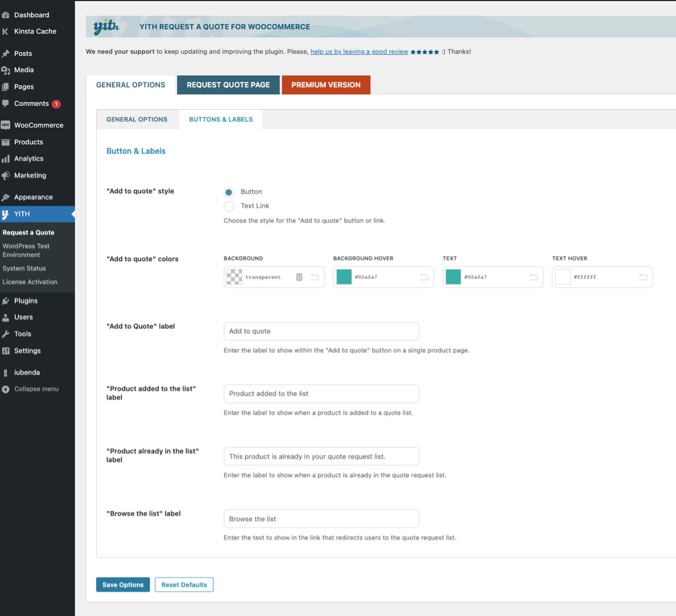The height and width of the screenshot is (616, 676).
Task: Open the Background Hover color swatch
Action: point(344,277)
